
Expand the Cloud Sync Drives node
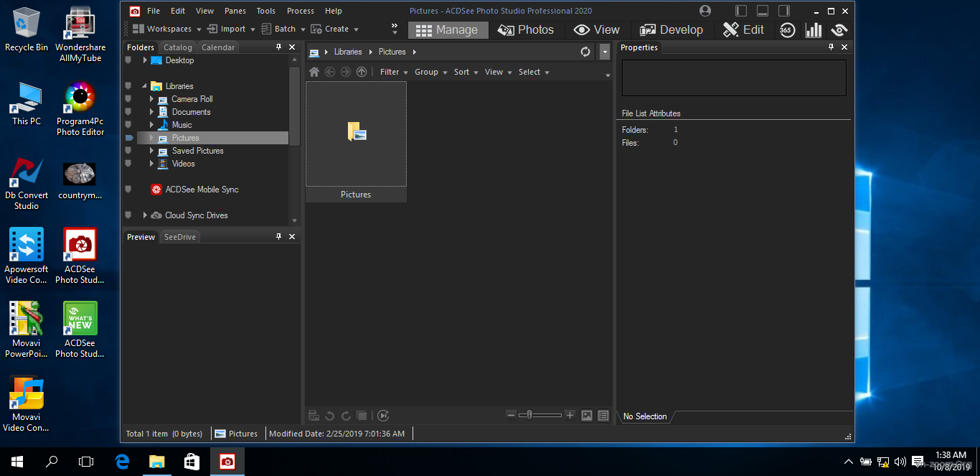(x=145, y=215)
